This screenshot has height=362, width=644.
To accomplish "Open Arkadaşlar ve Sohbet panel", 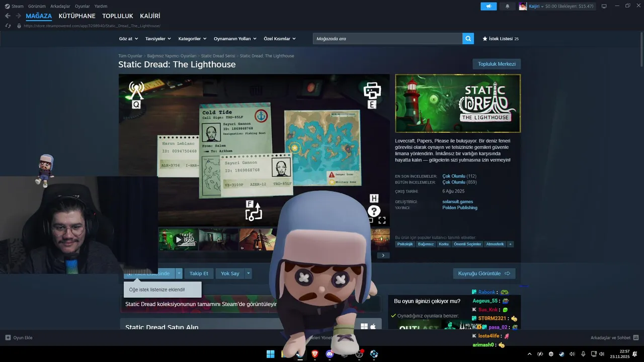I will (614, 338).
